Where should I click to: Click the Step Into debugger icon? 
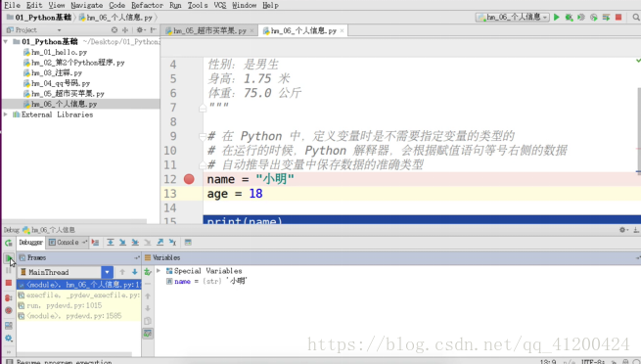click(122, 243)
